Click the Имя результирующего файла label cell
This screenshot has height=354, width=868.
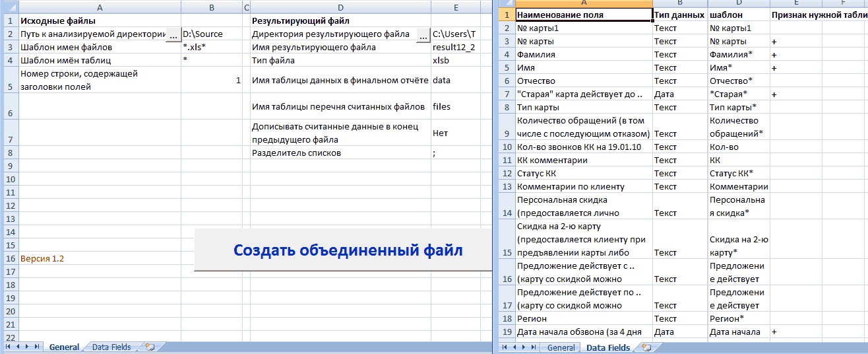[x=340, y=48]
